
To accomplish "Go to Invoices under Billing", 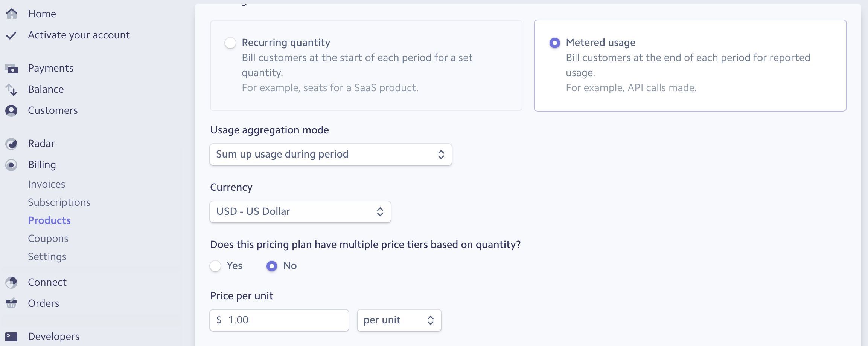I will [47, 184].
